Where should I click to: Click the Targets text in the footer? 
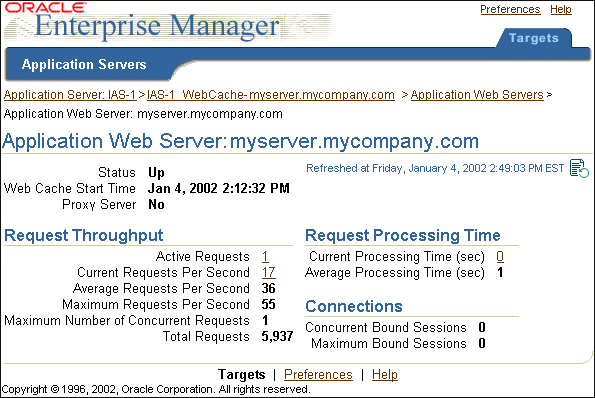pyautogui.click(x=241, y=374)
